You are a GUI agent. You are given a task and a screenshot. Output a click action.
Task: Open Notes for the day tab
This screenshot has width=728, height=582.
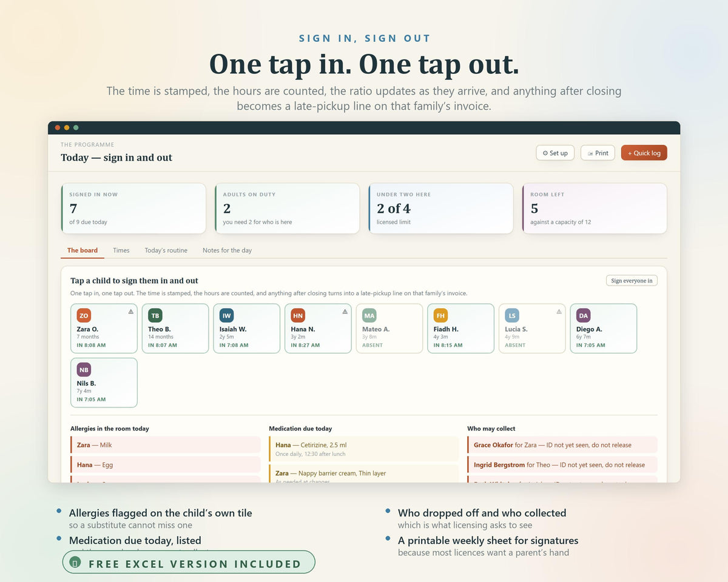pos(227,250)
